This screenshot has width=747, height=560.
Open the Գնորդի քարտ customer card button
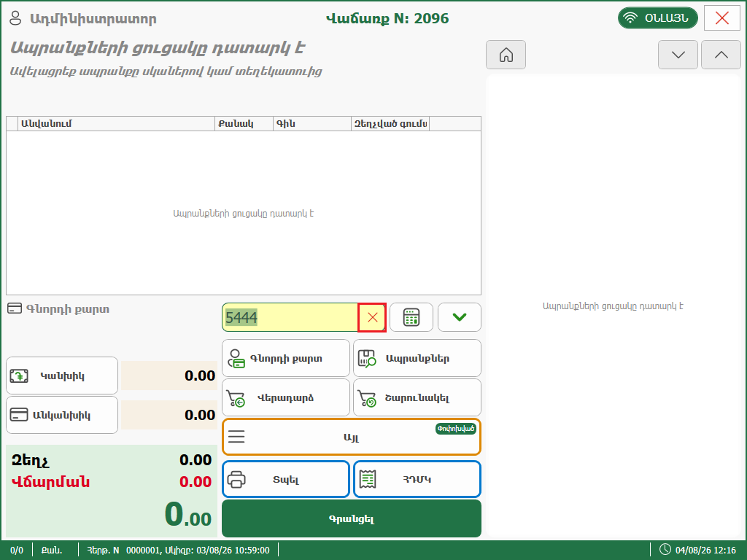pyautogui.click(x=286, y=358)
